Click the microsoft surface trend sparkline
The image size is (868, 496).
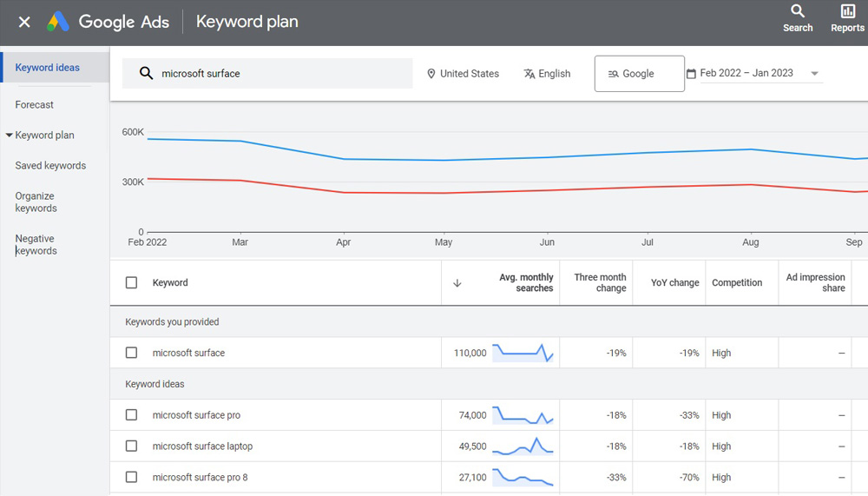[523, 353]
